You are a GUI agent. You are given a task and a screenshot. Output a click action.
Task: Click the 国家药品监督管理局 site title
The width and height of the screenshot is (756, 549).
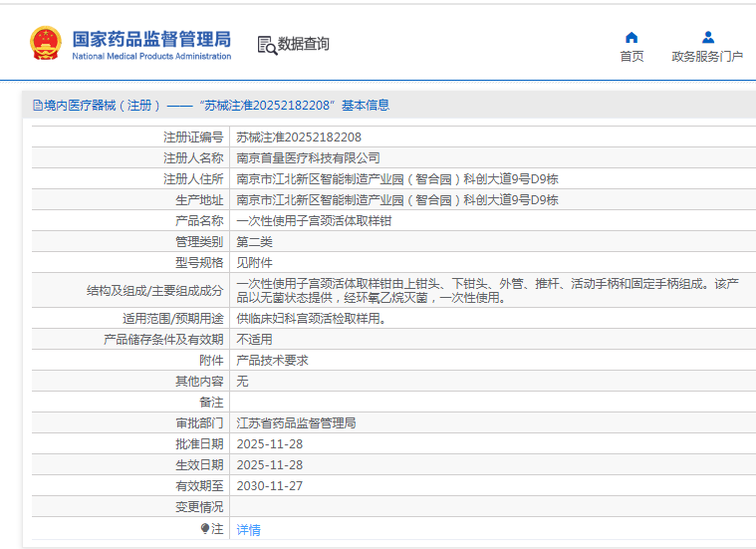(x=151, y=39)
